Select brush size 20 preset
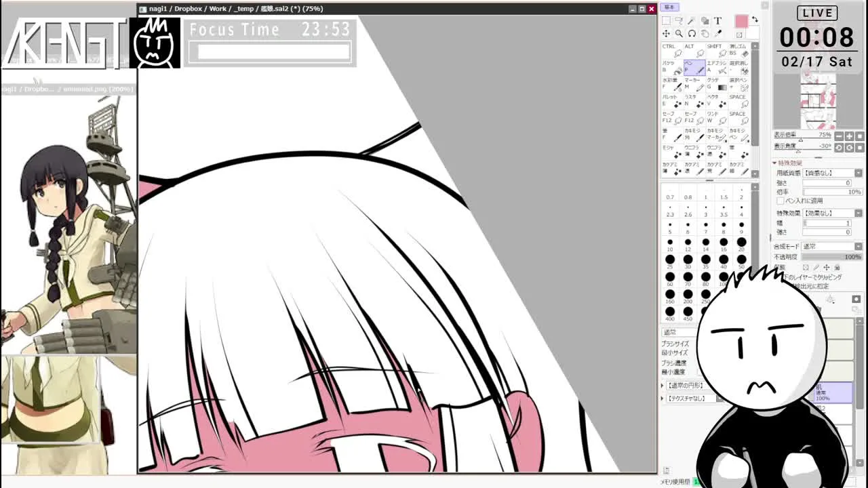The image size is (868, 488). tap(741, 243)
